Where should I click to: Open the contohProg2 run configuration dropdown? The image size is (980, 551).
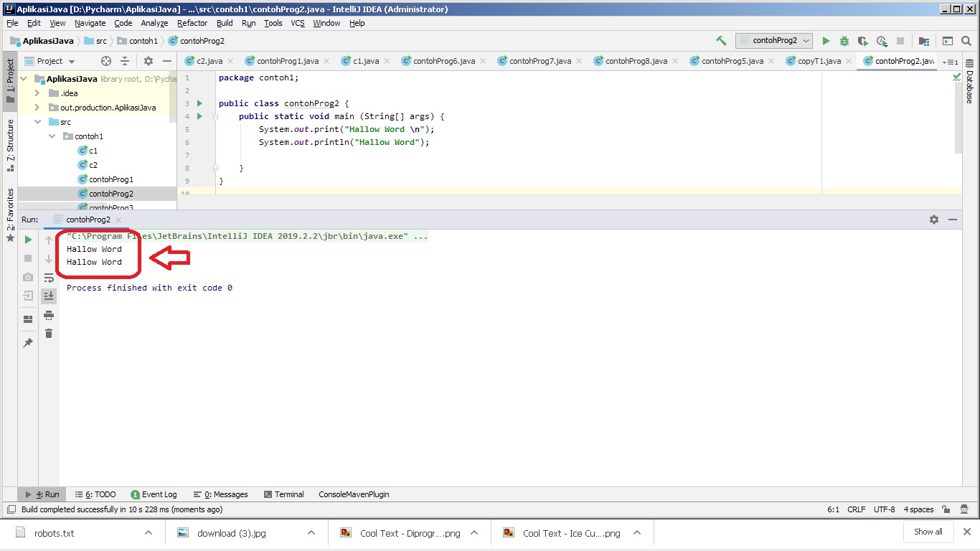tap(773, 41)
